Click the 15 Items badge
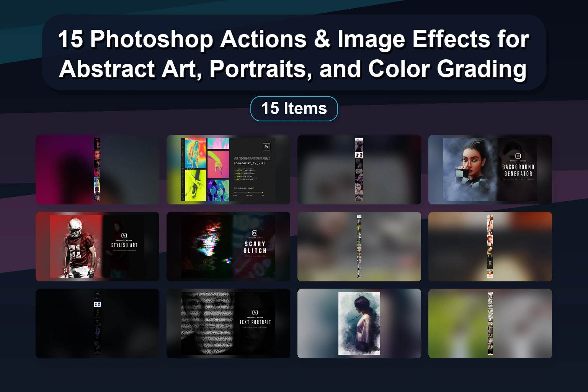The height and width of the screenshot is (392, 588). [294, 109]
